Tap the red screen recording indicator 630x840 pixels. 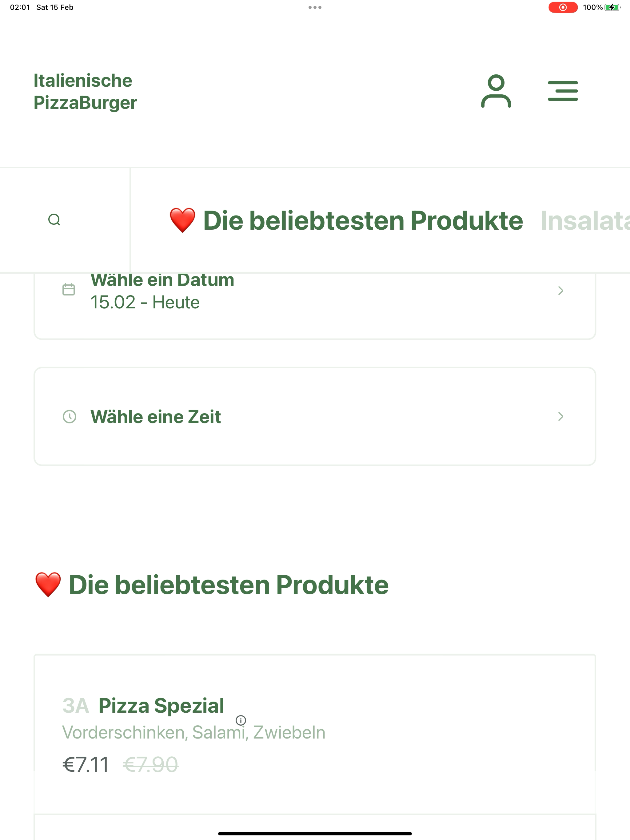[x=563, y=7]
